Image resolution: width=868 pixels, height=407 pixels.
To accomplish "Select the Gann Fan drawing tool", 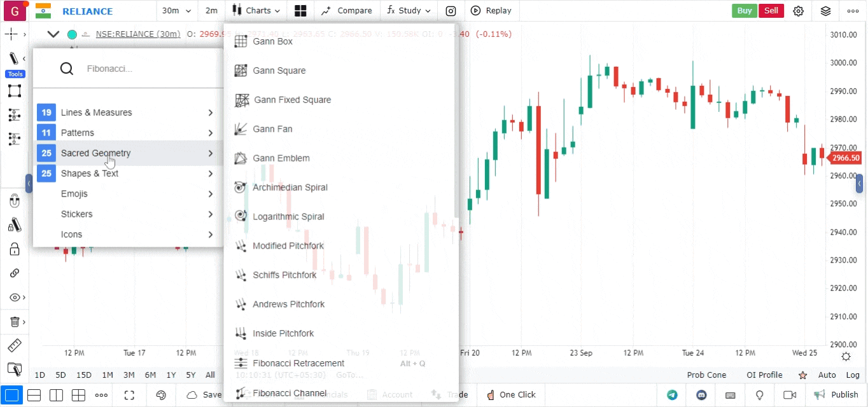I will coord(272,129).
